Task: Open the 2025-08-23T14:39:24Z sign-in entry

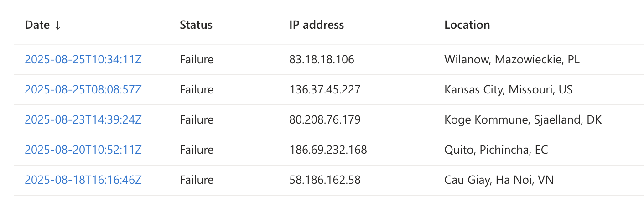Action: 83,120
